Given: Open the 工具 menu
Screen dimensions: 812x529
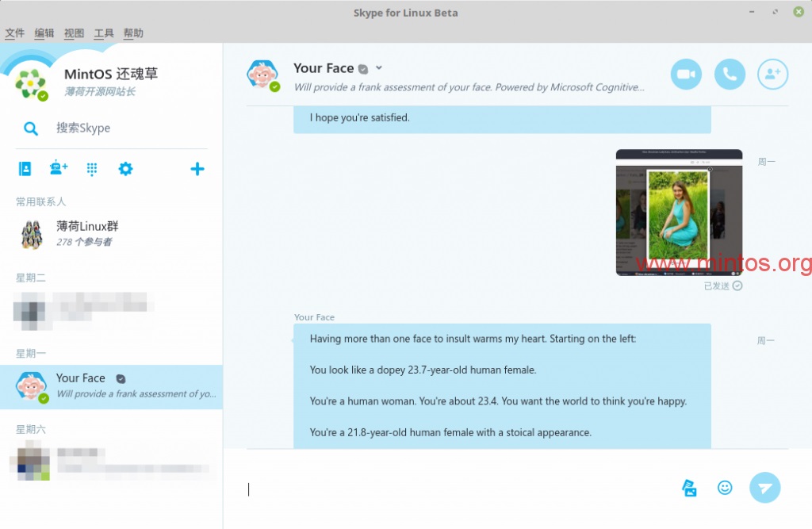Looking at the screenshot, I should (104, 33).
